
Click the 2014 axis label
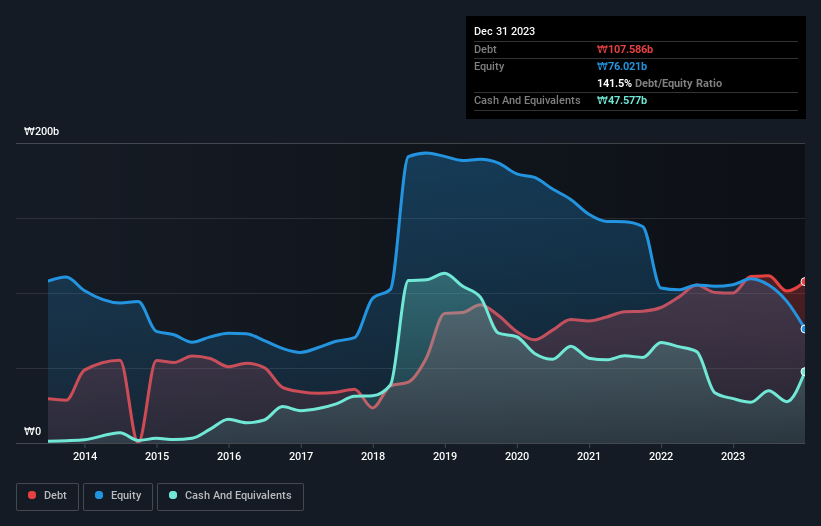pyautogui.click(x=85, y=456)
